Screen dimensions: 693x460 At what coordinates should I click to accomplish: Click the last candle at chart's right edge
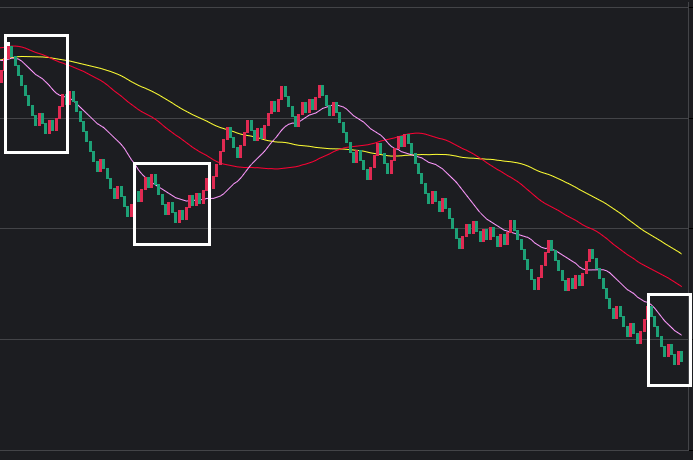point(681,357)
